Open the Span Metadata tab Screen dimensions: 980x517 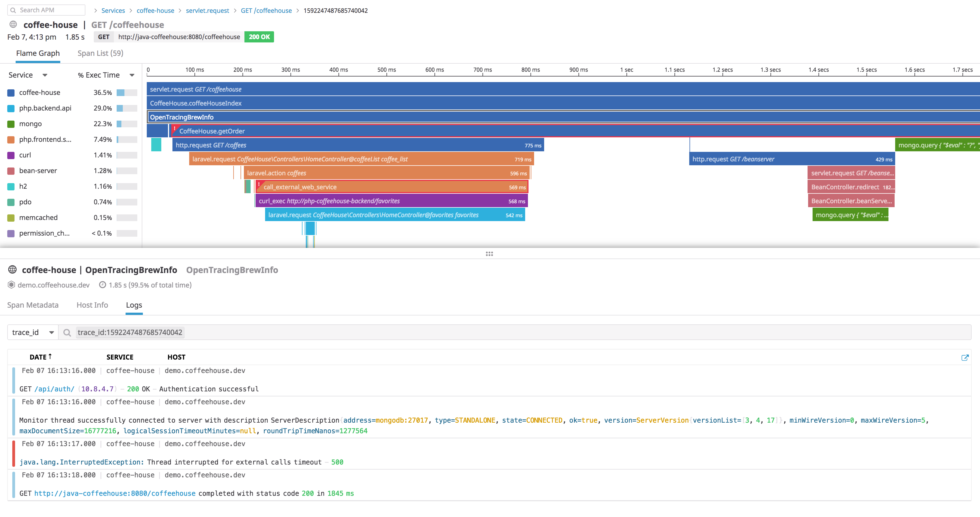coord(33,305)
